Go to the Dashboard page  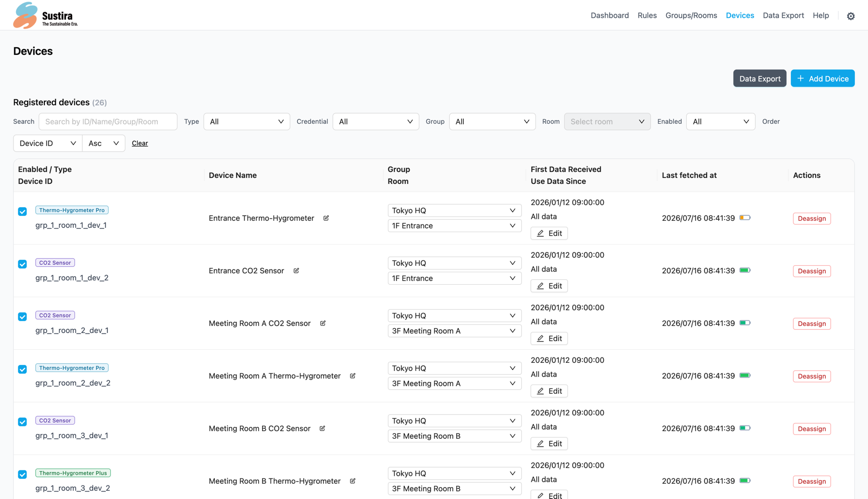tap(610, 15)
